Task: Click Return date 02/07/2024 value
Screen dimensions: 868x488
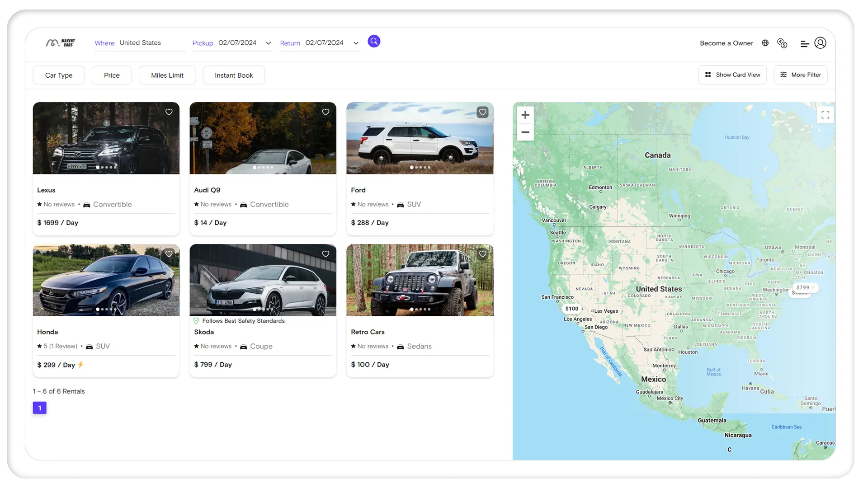Action: tap(324, 43)
